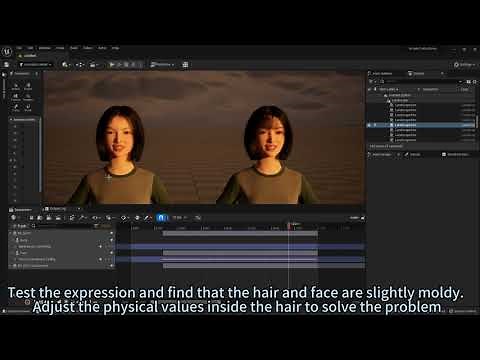
Task: Click the Play in editor button
Action: pos(112,64)
